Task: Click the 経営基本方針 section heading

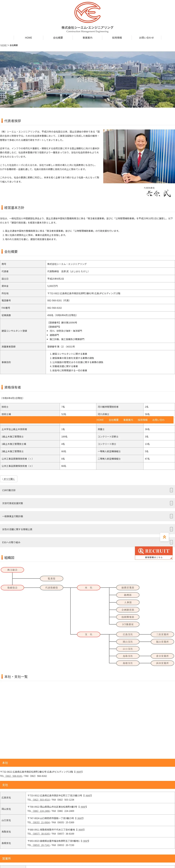Action: (14, 208)
